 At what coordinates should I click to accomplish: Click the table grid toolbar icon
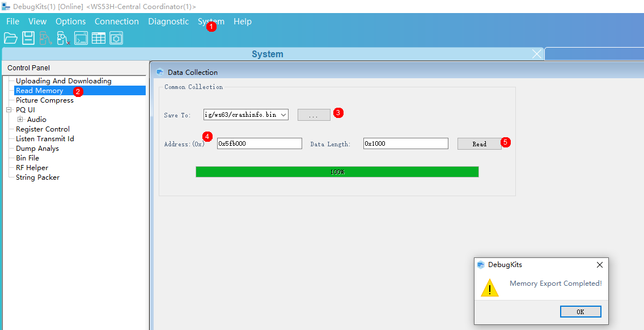(99, 38)
